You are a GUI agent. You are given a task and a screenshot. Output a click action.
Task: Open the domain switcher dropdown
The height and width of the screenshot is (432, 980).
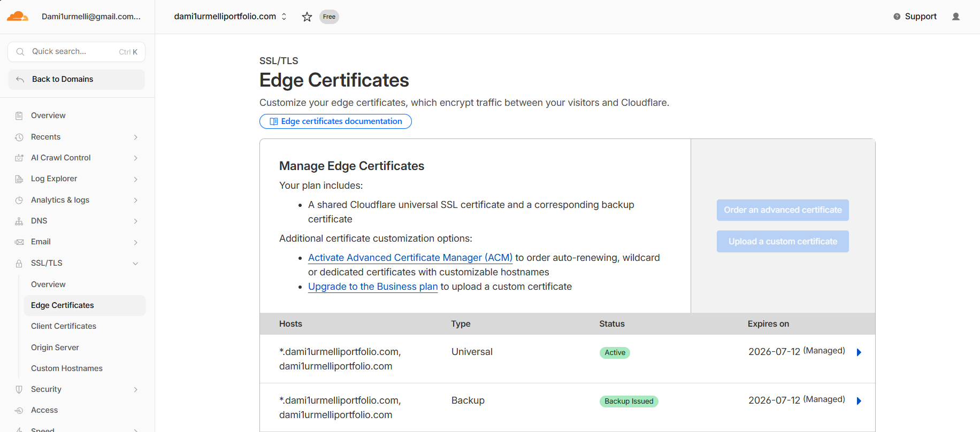[x=284, y=17]
